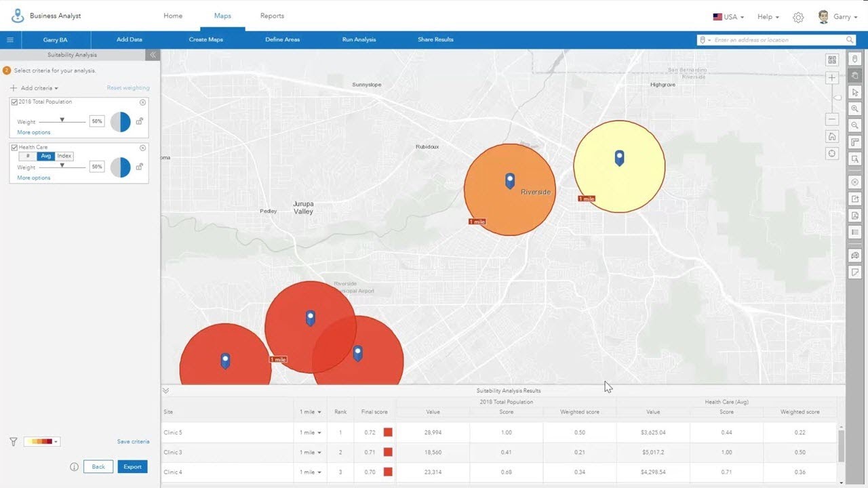The width and height of the screenshot is (868, 488).
Task: Uncheck the Health Care checkbox
Action: click(x=14, y=148)
